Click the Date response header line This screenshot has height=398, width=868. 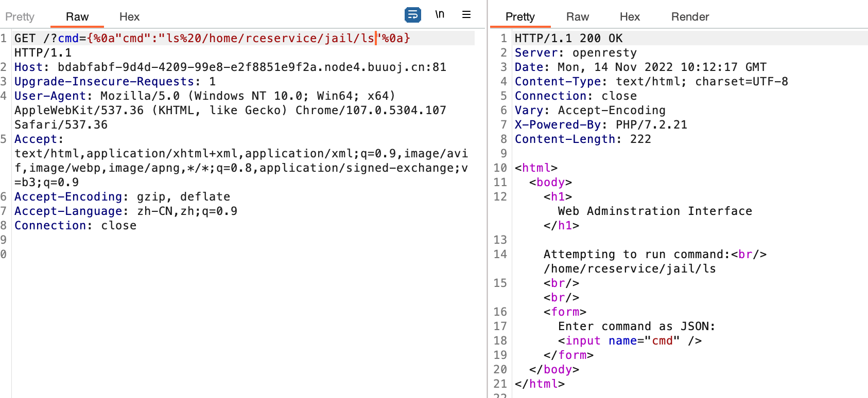click(640, 67)
